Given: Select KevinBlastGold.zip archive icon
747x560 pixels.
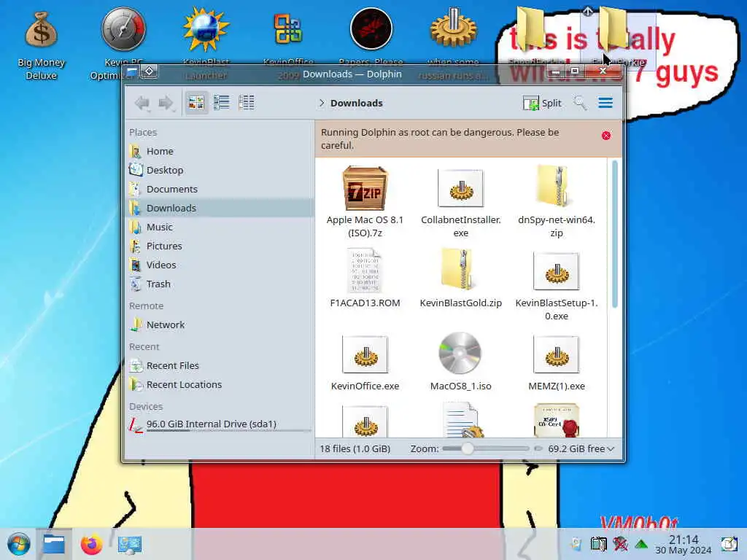Looking at the screenshot, I should click(x=458, y=270).
